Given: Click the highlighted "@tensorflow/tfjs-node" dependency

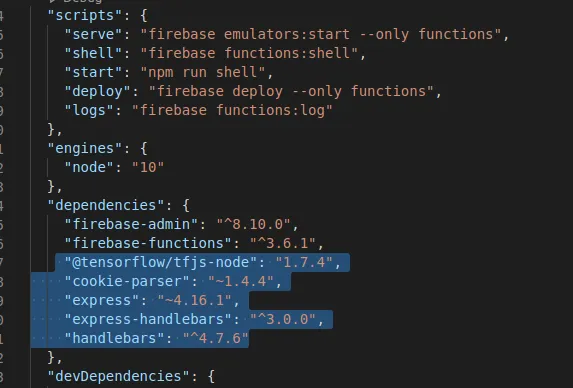Looking at the screenshot, I should coord(161,262).
